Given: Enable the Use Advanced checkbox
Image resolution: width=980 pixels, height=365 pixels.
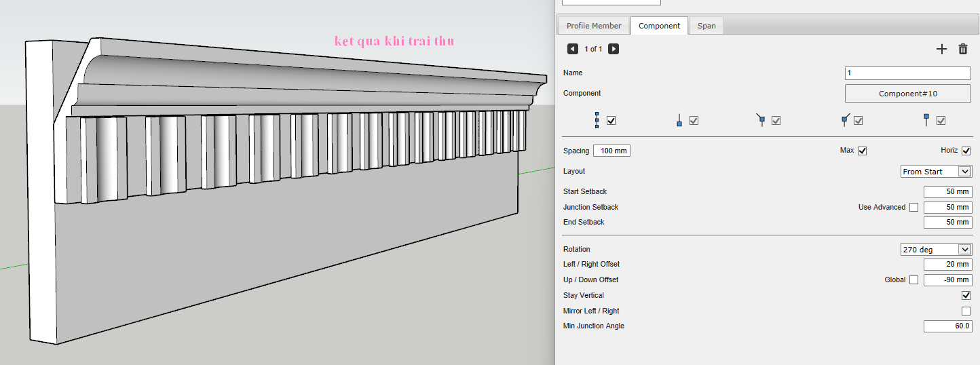Looking at the screenshot, I should pyautogui.click(x=913, y=208).
